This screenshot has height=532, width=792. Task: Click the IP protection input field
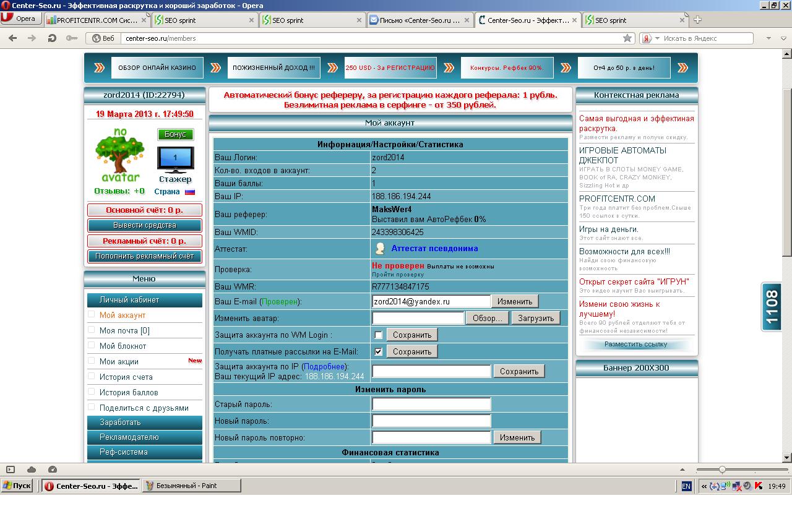pos(431,371)
